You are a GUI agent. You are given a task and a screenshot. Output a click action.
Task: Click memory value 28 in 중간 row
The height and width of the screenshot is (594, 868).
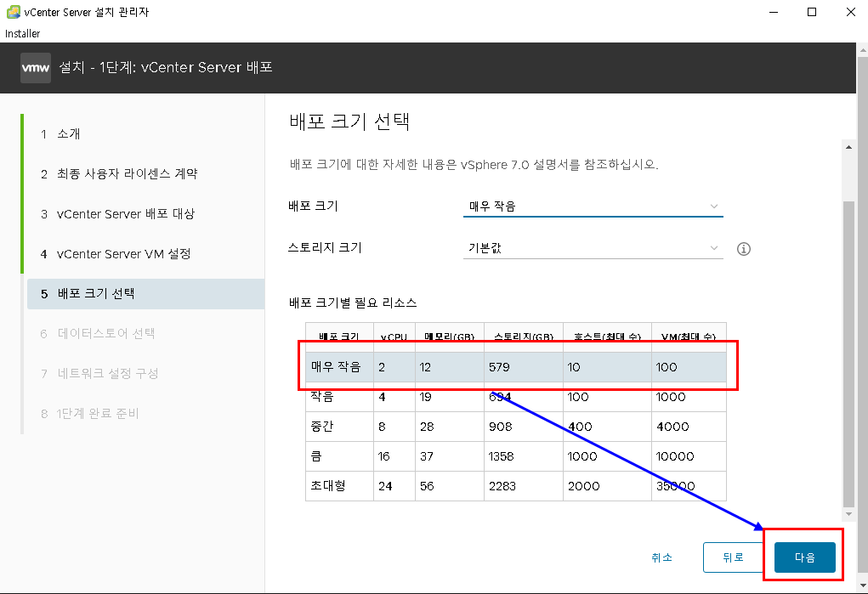(x=427, y=427)
